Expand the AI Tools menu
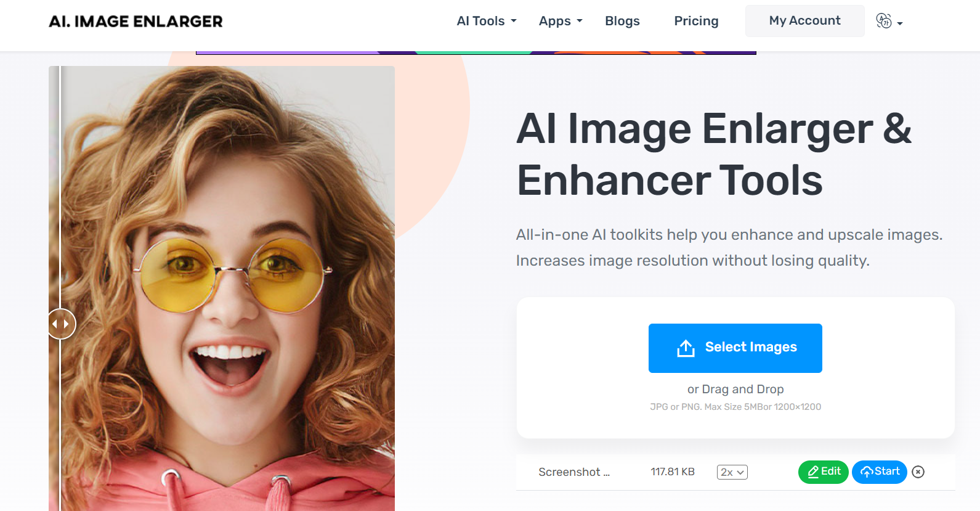This screenshot has height=511, width=980. pyautogui.click(x=487, y=21)
